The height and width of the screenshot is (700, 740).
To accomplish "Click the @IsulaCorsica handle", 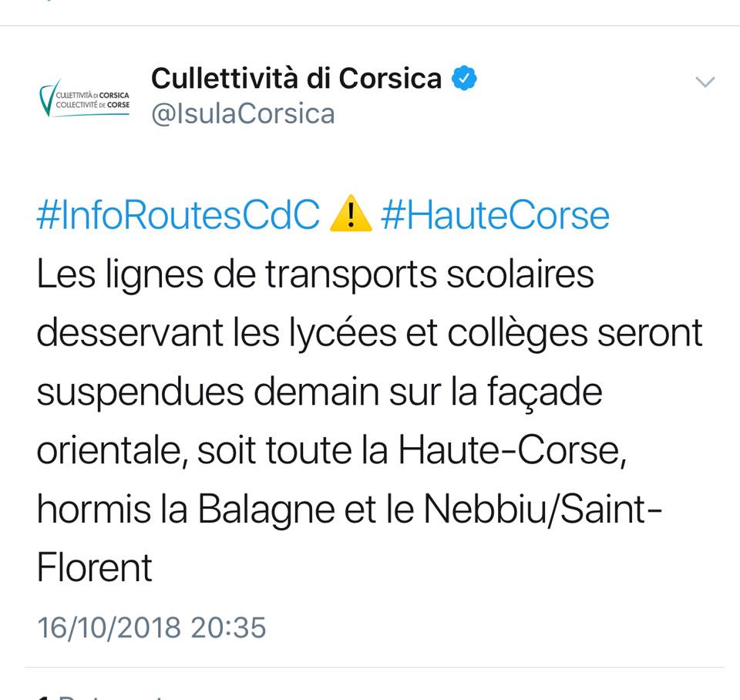I will pyautogui.click(x=242, y=113).
